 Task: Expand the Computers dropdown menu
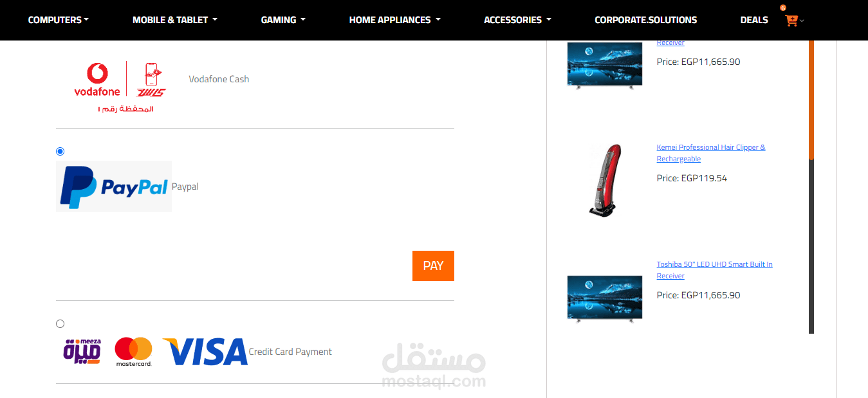[x=58, y=20]
